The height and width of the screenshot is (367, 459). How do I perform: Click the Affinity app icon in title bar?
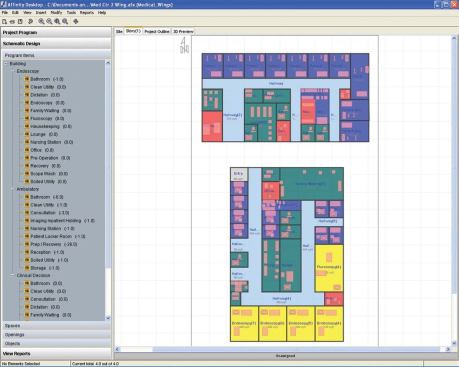pos(3,4)
